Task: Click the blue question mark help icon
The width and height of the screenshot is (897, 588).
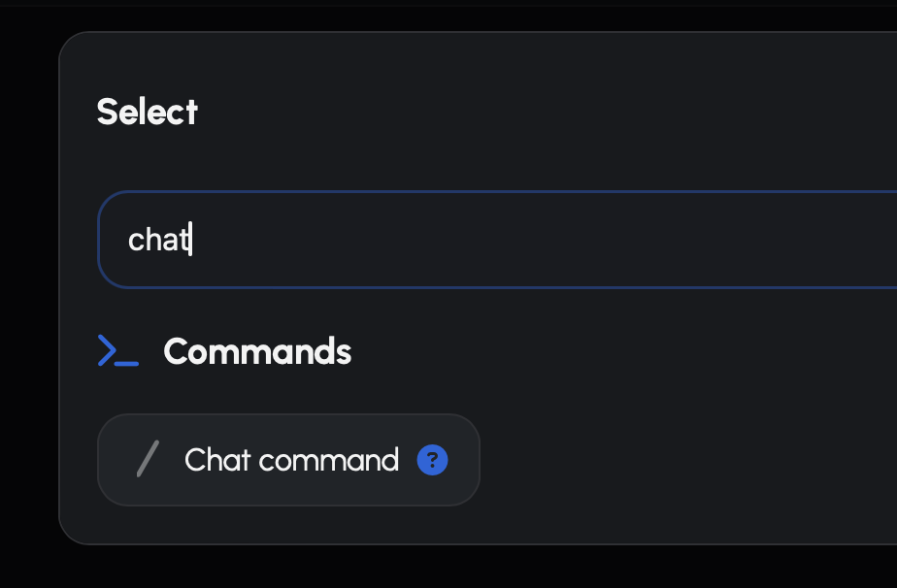Action: [432, 460]
